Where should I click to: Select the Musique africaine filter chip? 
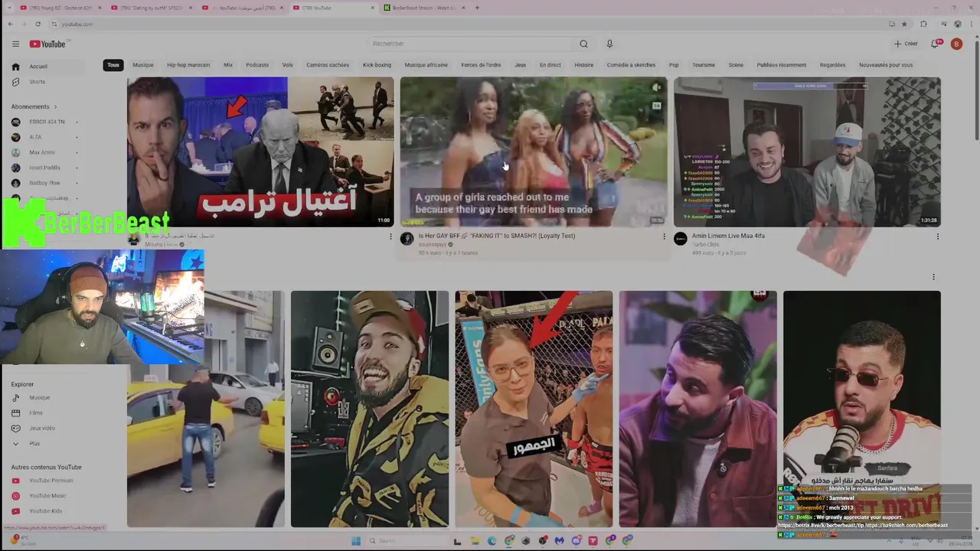tap(426, 65)
